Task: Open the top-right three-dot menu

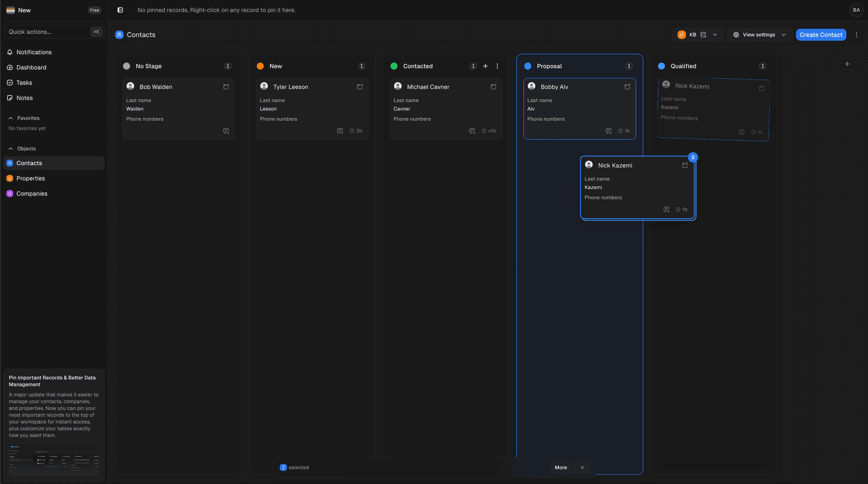Action: [856, 34]
